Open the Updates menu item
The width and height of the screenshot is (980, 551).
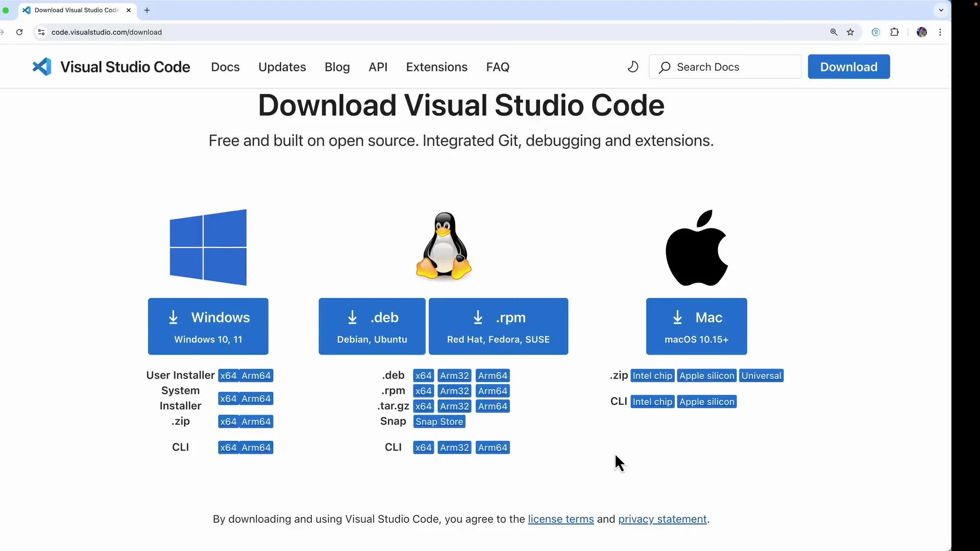point(282,67)
